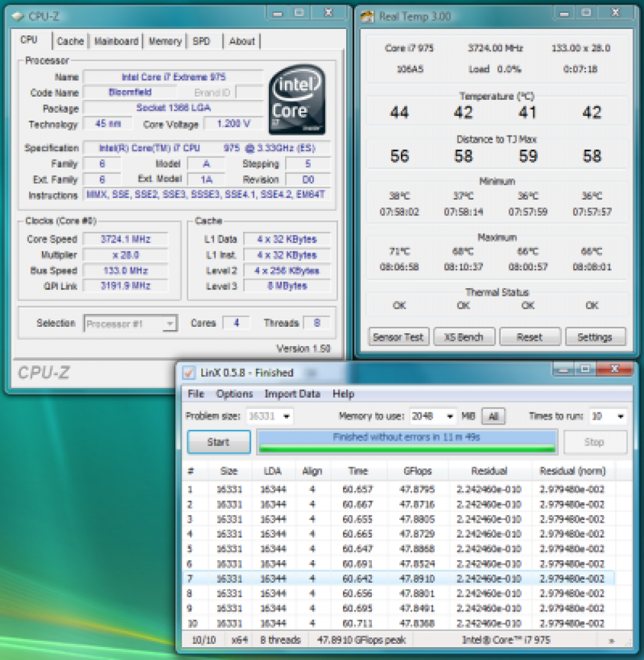Click the Core Voltage 1.200 V field
Image resolution: width=644 pixels, height=660 pixels.
pyautogui.click(x=233, y=124)
